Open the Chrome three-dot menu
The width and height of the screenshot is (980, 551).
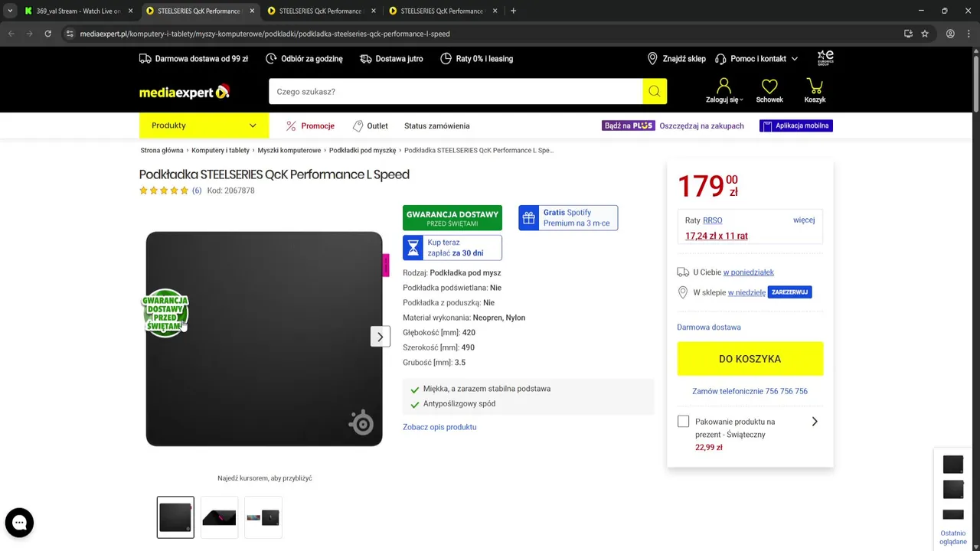[x=968, y=34]
